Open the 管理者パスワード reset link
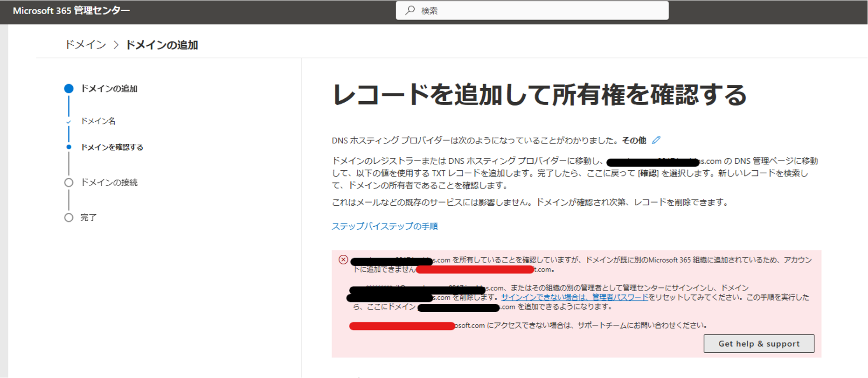868x378 pixels. (575, 297)
